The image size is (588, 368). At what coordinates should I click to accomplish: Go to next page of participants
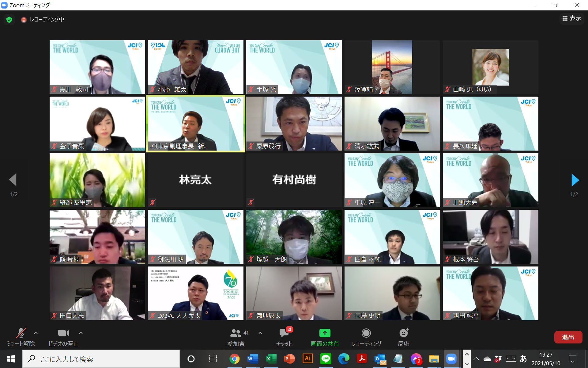coord(575,180)
